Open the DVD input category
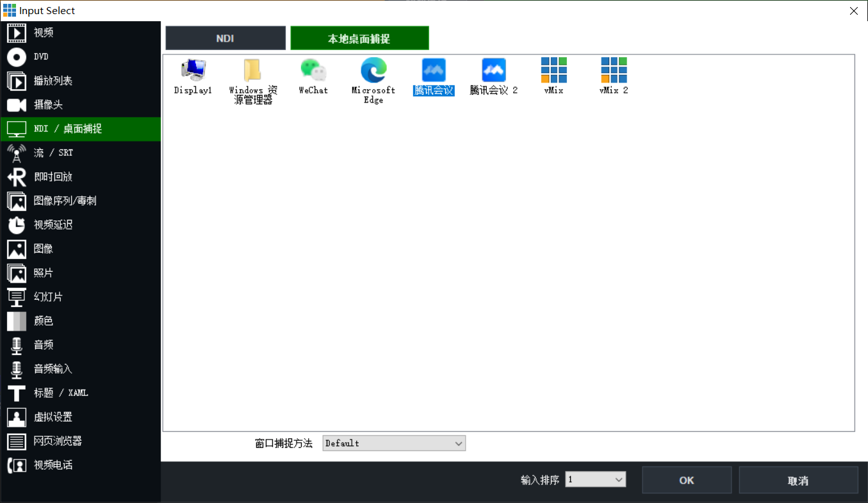868x503 pixels. click(x=41, y=57)
